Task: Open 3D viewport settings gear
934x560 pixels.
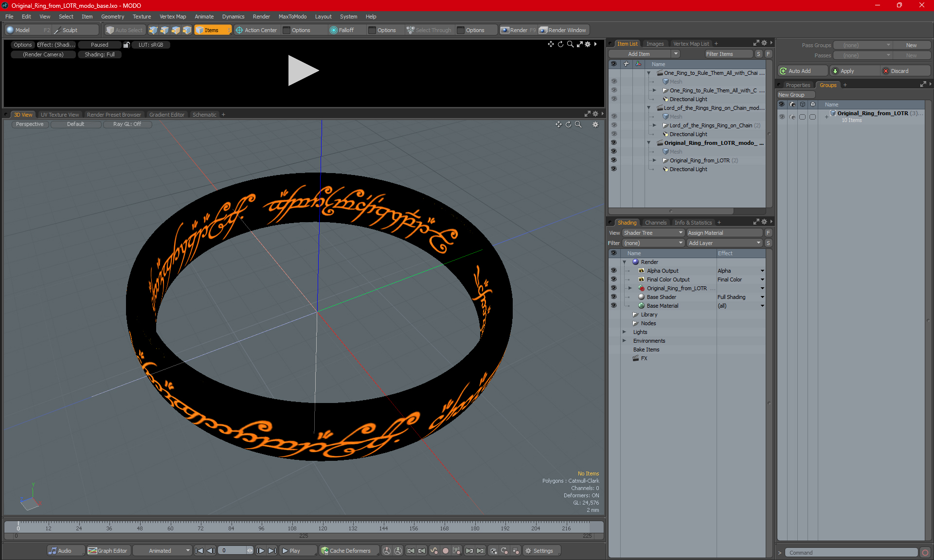Action: 595,124
